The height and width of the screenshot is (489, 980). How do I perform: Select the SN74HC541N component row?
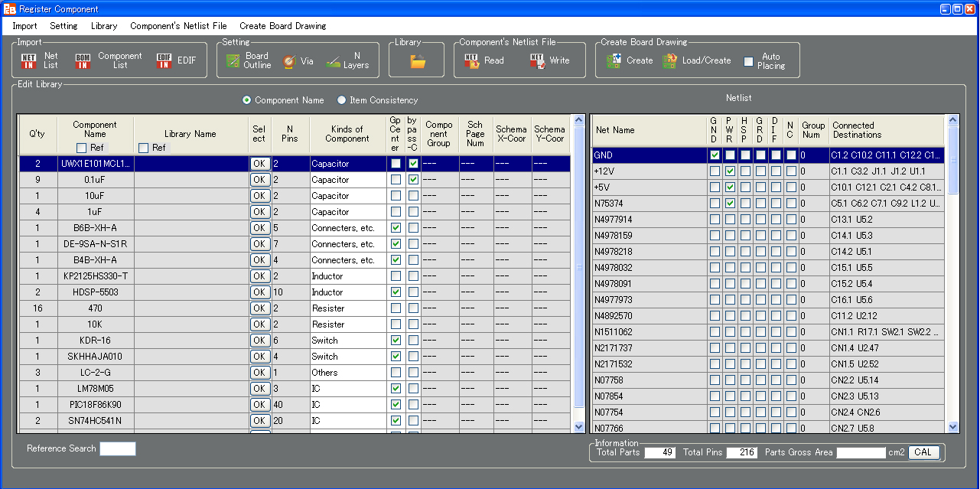295,421
